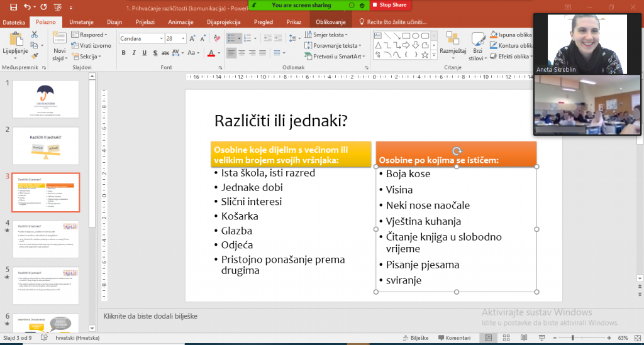
Task: Adjust the zoom slider in status bar
Action: [x=572, y=338]
